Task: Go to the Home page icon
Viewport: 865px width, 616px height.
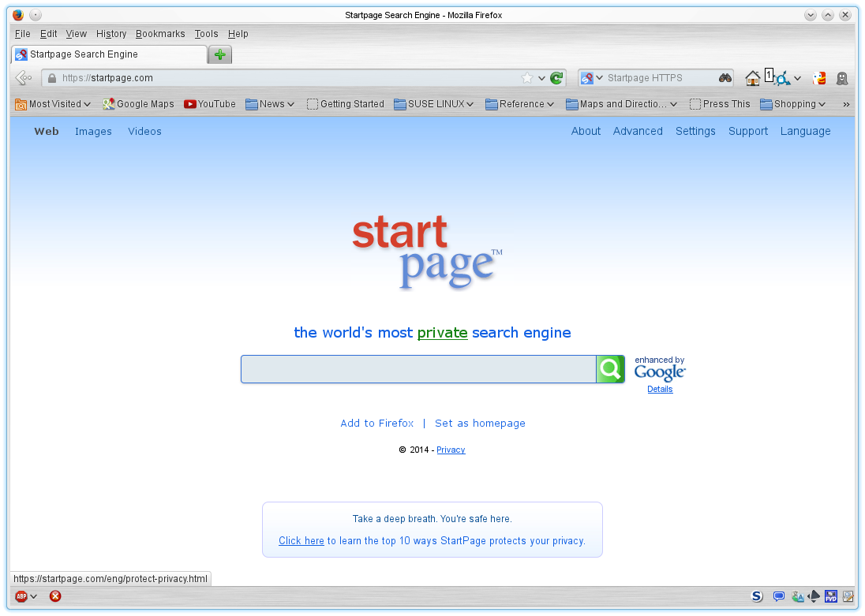Action: coord(752,78)
